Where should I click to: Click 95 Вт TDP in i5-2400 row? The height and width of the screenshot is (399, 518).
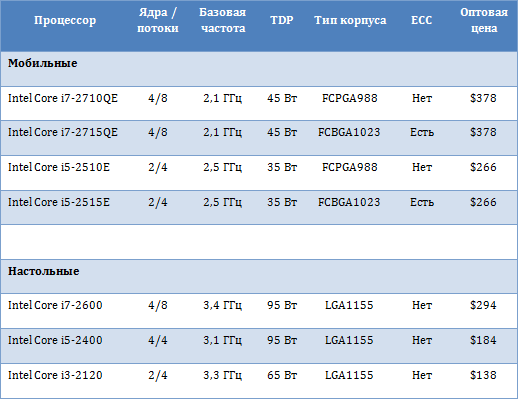(x=282, y=340)
